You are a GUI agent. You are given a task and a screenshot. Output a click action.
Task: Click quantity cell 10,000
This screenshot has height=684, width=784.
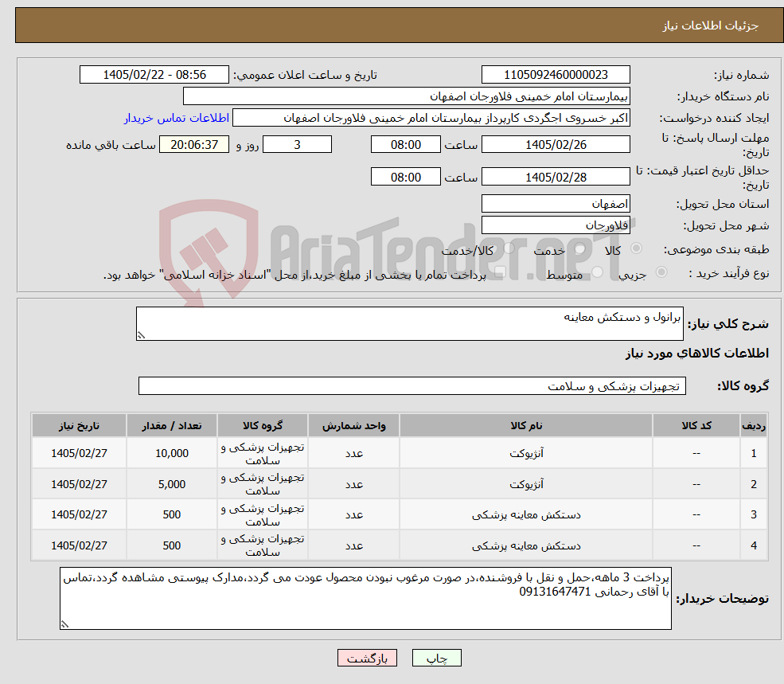pos(171,453)
